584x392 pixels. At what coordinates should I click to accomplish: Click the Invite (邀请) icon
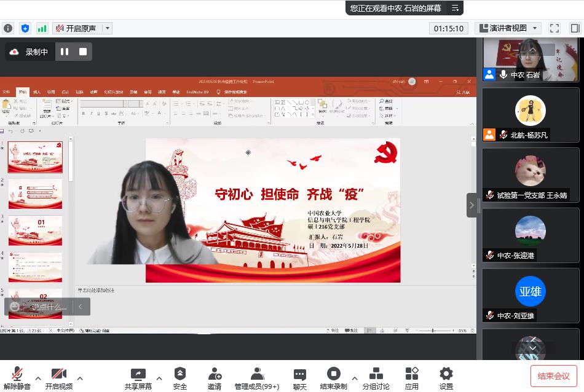coord(214,374)
